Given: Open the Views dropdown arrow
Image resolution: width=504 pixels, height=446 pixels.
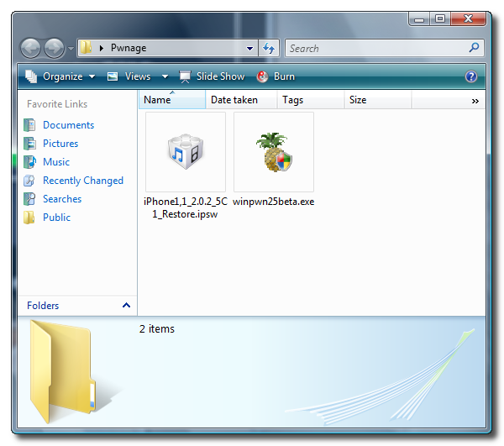Looking at the screenshot, I should pyautogui.click(x=165, y=76).
